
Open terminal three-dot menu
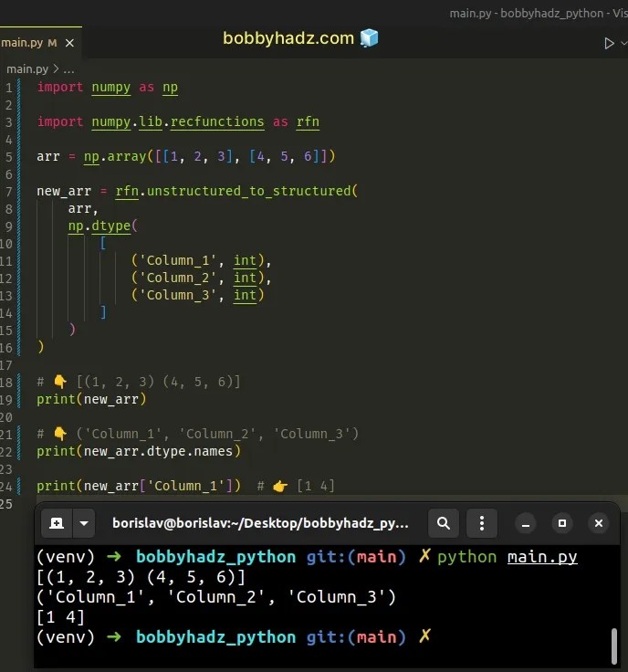pyautogui.click(x=482, y=523)
